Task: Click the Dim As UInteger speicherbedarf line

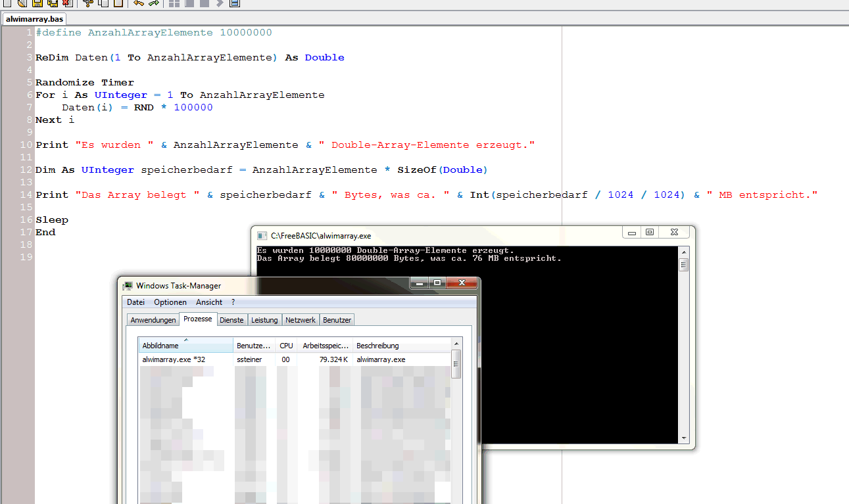Action: pos(262,170)
